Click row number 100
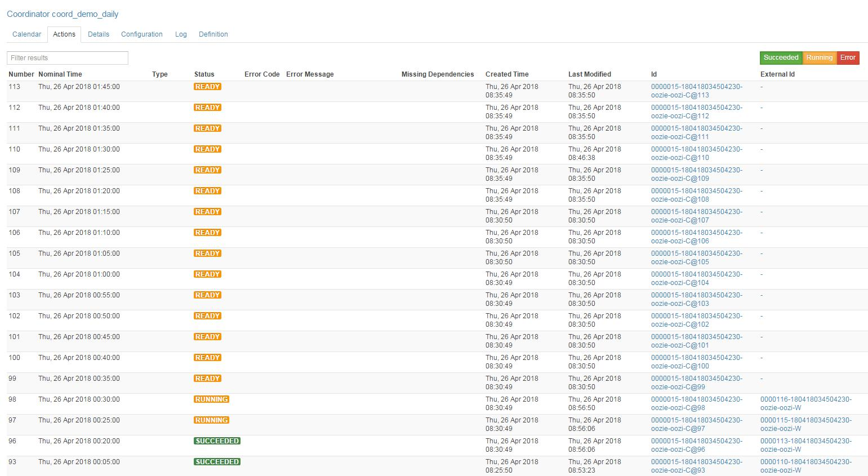This screenshot has height=476, width=868. [14, 358]
